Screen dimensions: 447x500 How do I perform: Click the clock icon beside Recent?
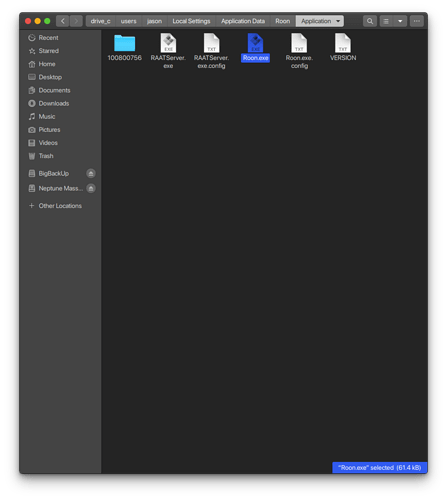tap(32, 38)
